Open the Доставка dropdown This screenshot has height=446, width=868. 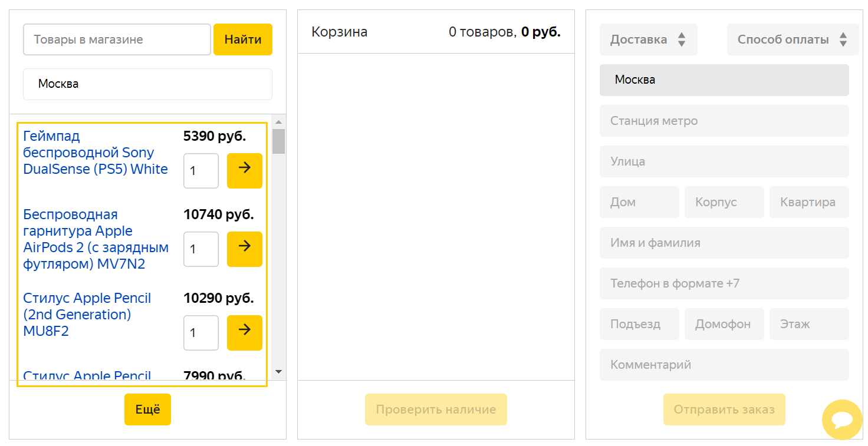click(x=649, y=39)
